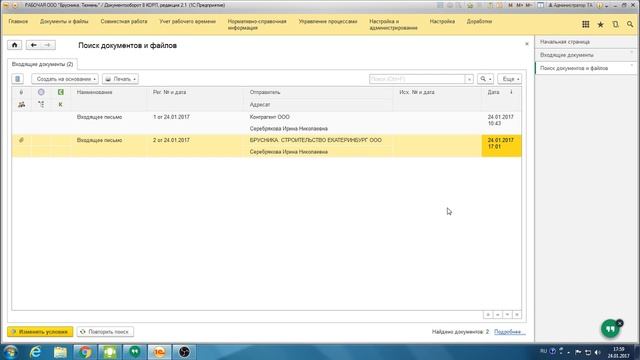Open the calculator M icon in title bar
The width and height of the screenshot is (640, 360).
coord(511,5)
